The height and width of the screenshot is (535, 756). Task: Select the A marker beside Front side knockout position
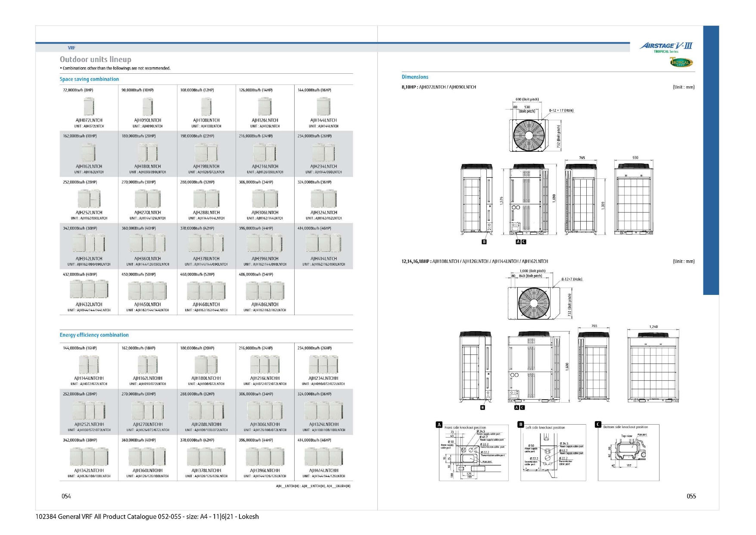click(439, 425)
